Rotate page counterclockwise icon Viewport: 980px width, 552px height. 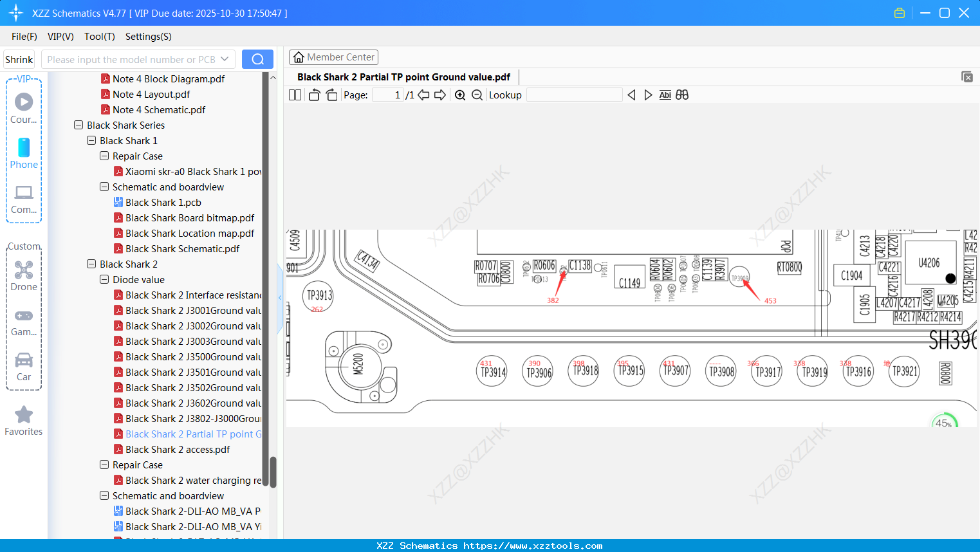pyautogui.click(x=315, y=95)
